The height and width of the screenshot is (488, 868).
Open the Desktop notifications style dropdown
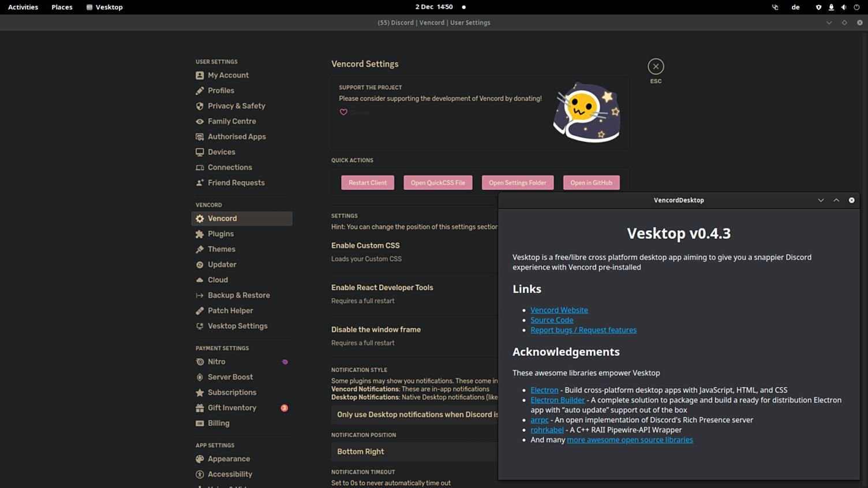click(414, 414)
